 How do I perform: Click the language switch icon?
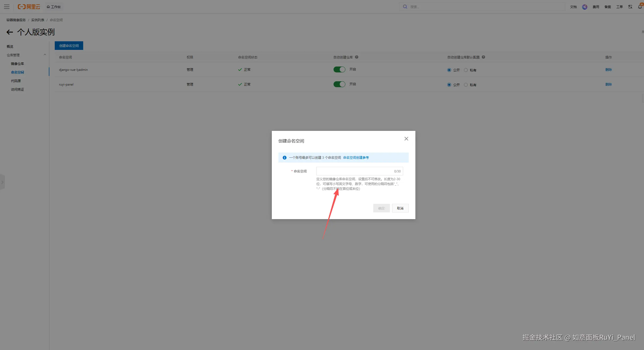630,7
